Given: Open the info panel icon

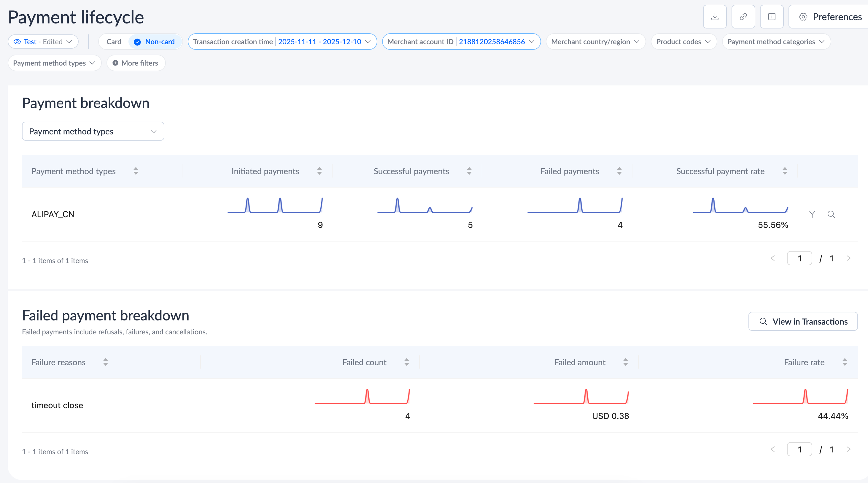Looking at the screenshot, I should (x=772, y=17).
